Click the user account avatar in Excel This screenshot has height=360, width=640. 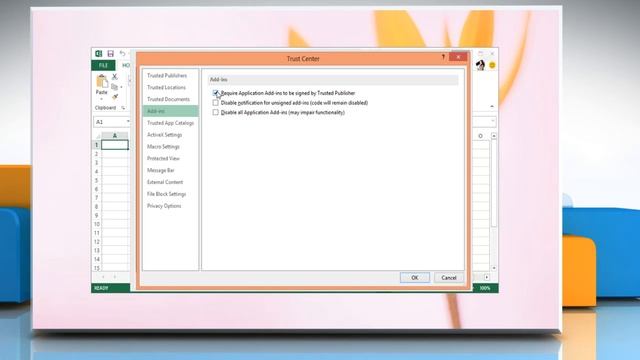(x=480, y=65)
